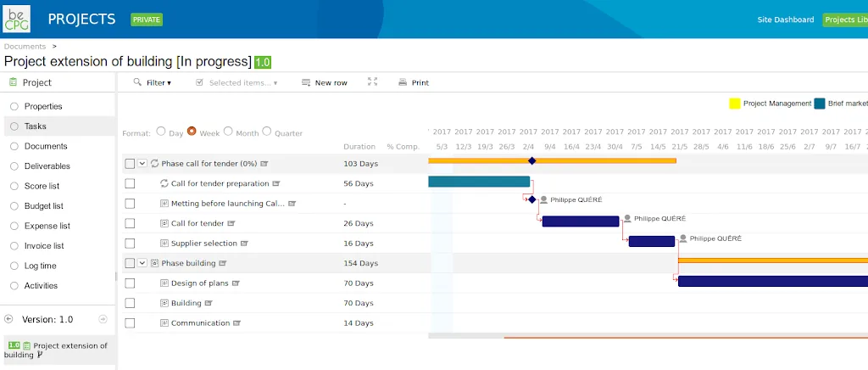This screenshot has height=370, width=868.
Task: Click the task icon before Communication
Action: click(164, 323)
